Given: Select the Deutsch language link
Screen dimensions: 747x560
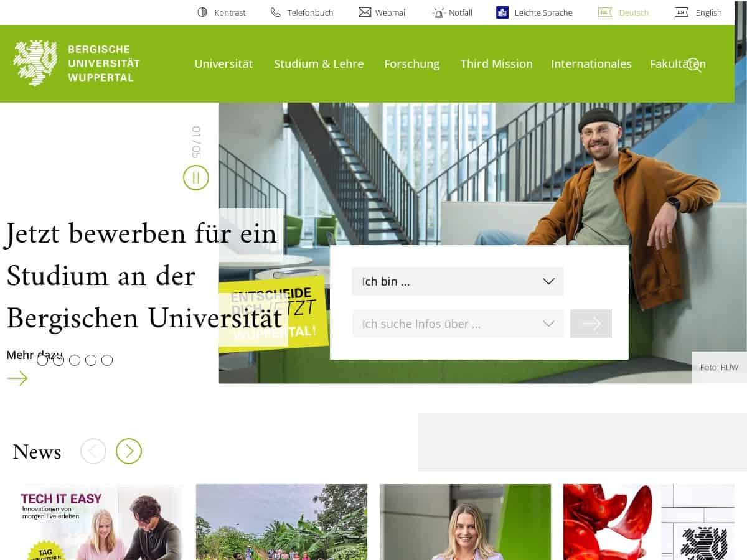Looking at the screenshot, I should 634,12.
